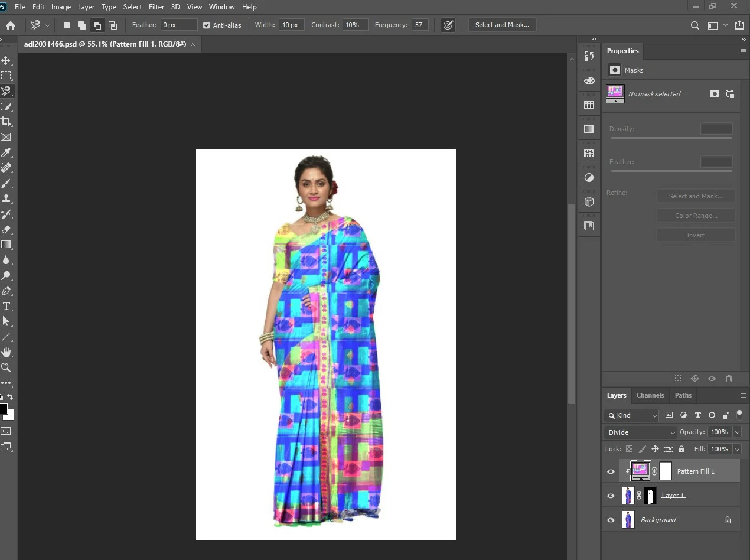
Task: Open the Kind layer filter dropdown
Action: point(631,415)
